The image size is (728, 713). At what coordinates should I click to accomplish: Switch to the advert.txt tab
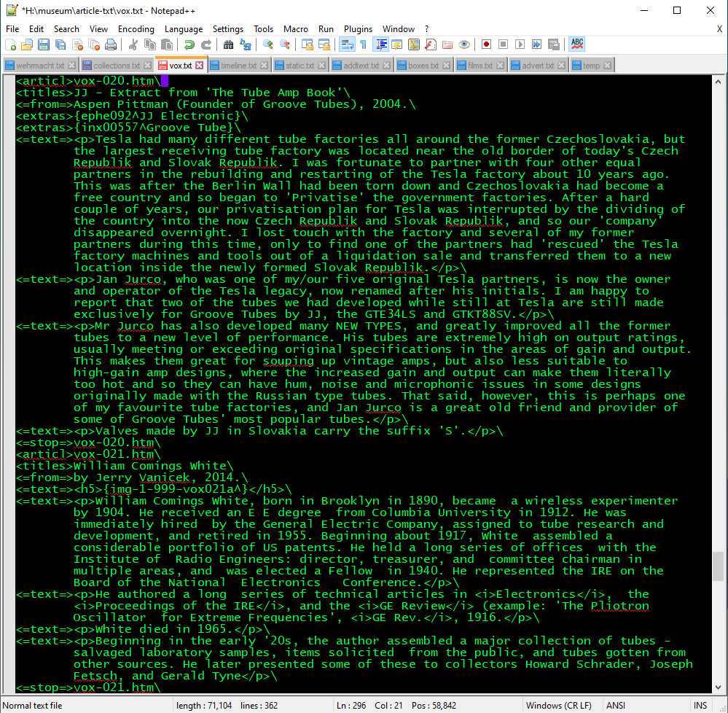(x=538, y=66)
